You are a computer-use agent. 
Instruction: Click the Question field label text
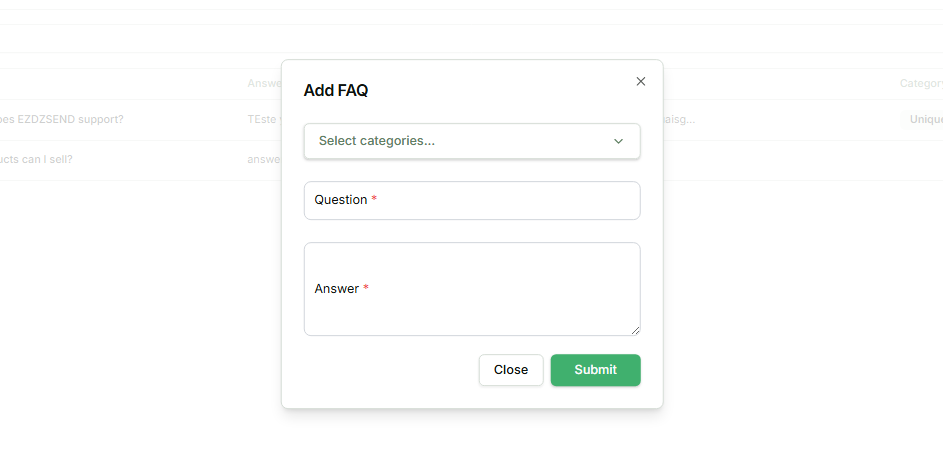pos(341,200)
